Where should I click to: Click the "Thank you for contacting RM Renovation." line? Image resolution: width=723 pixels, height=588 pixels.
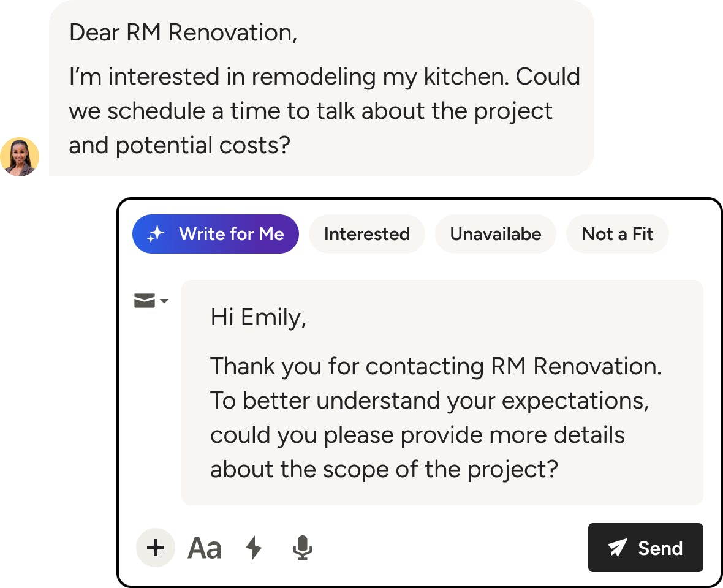click(436, 366)
